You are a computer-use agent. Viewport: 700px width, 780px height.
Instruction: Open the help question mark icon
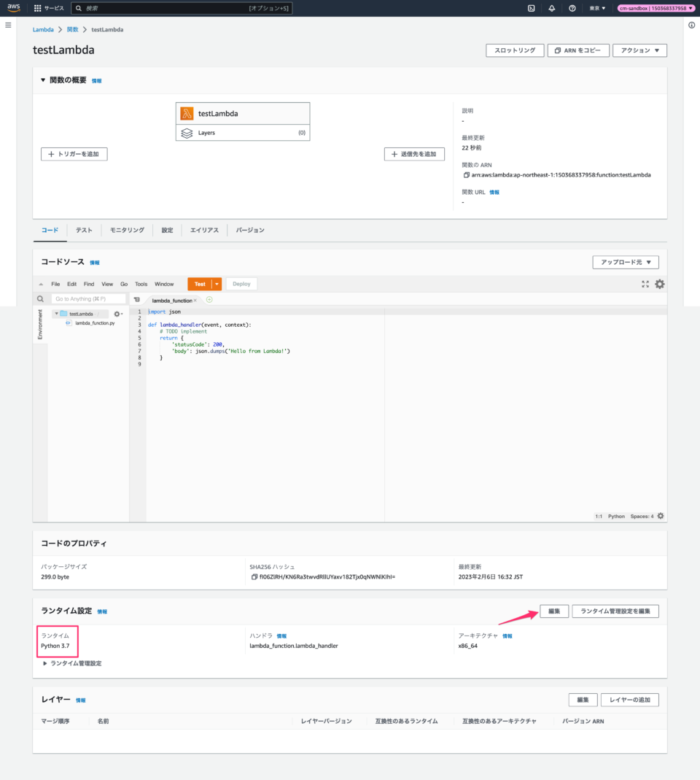point(572,8)
